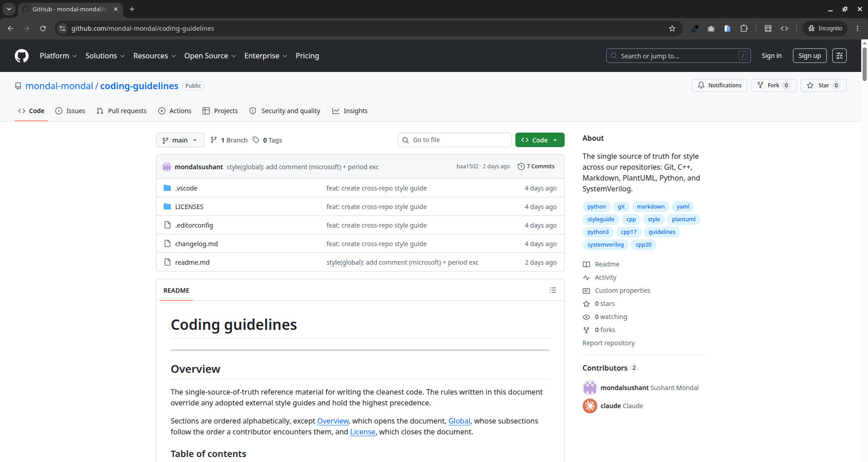Open the tab search dropdown arrow
The width and height of the screenshot is (868, 462).
pos(9,9)
